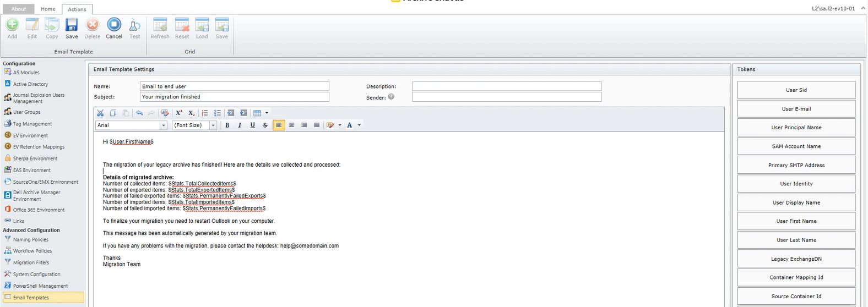Insert a numbered list
Image resolution: width=868 pixels, height=307 pixels.
[x=205, y=113]
